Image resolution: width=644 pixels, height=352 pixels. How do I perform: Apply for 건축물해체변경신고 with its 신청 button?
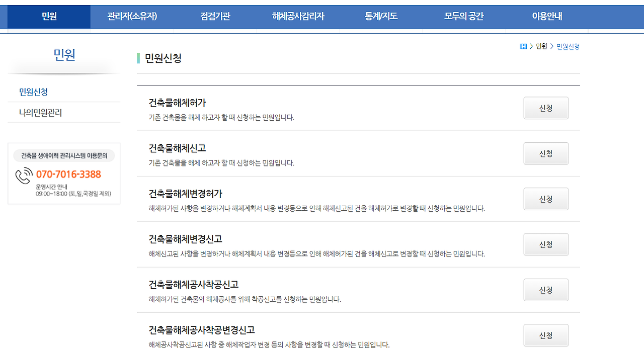(546, 244)
